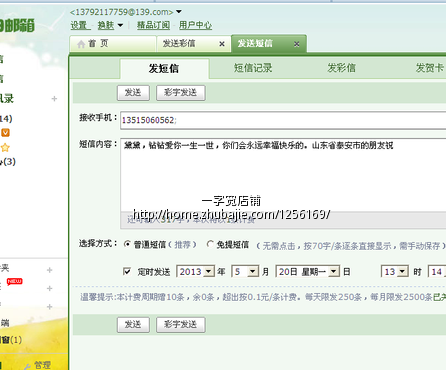Click the red NEW badge in the sidebar
This screenshot has height=370, width=446.
(x=14, y=282)
